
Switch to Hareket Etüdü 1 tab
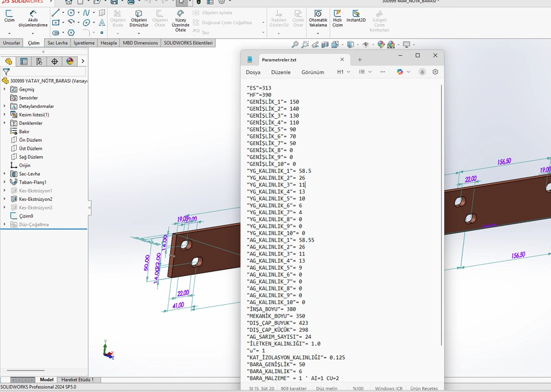pyautogui.click(x=77, y=379)
